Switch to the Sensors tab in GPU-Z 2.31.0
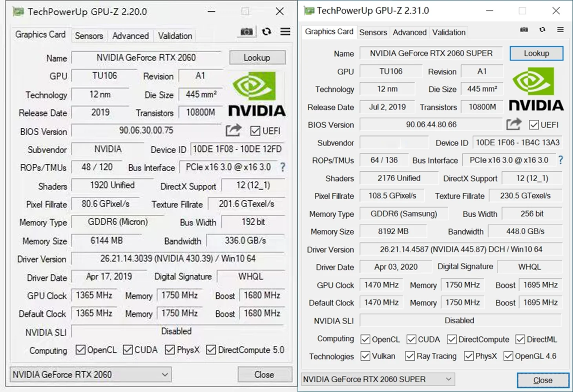Viewport: 573px width, 392px height. coord(373,32)
